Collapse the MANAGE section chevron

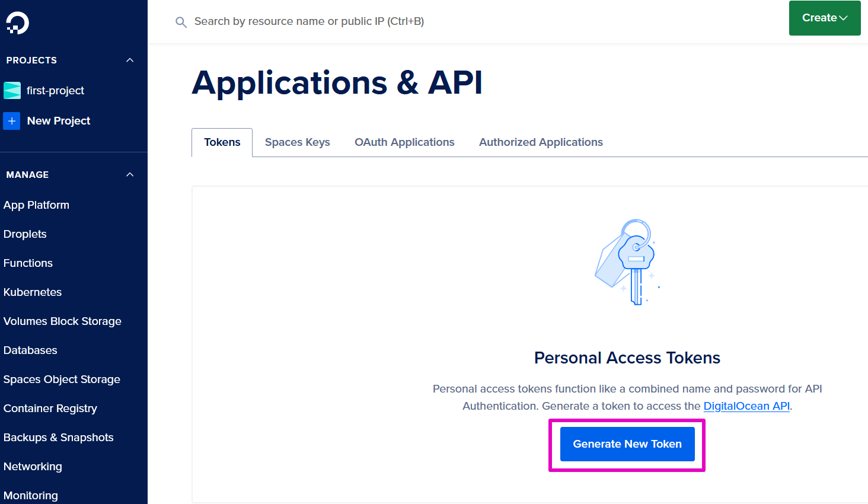[130, 175]
